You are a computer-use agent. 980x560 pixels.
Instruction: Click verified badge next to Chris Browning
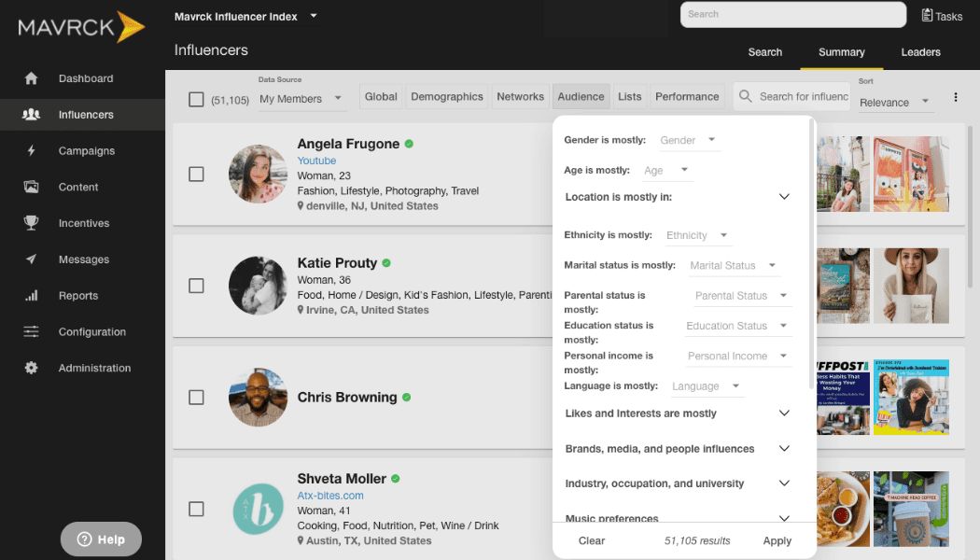pos(406,398)
